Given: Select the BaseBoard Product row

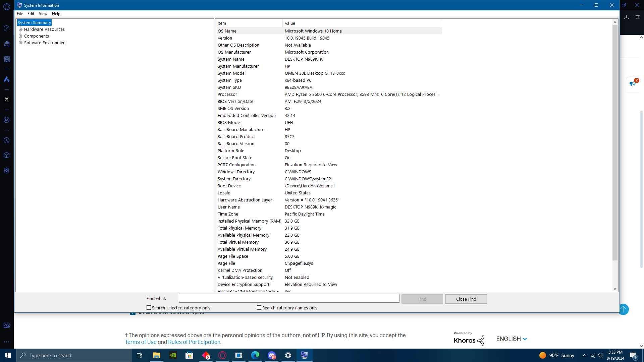Looking at the screenshot, I should click(x=329, y=137).
